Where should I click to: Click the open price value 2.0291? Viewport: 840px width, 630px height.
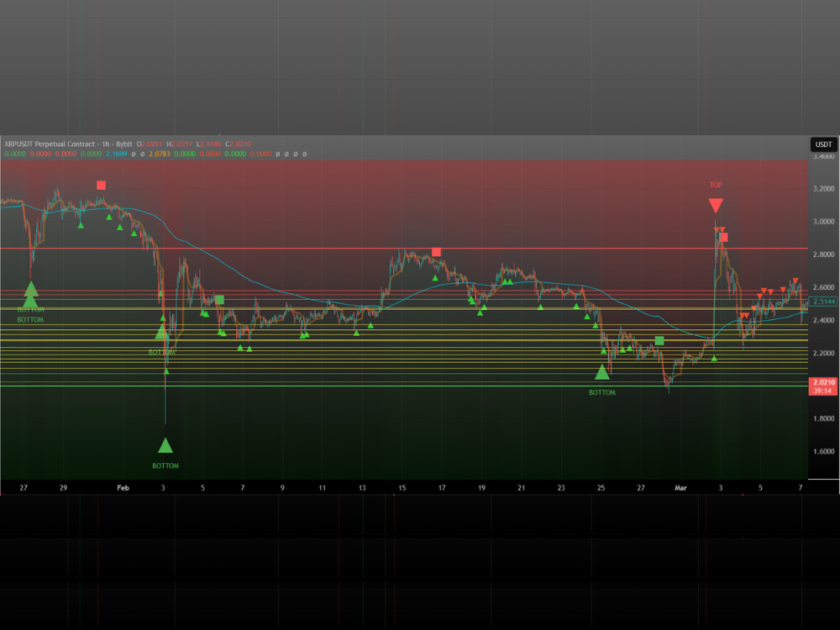click(x=151, y=144)
